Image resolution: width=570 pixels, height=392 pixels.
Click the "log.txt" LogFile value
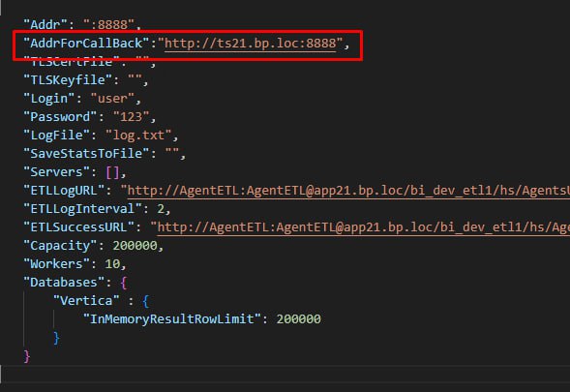[x=138, y=136]
